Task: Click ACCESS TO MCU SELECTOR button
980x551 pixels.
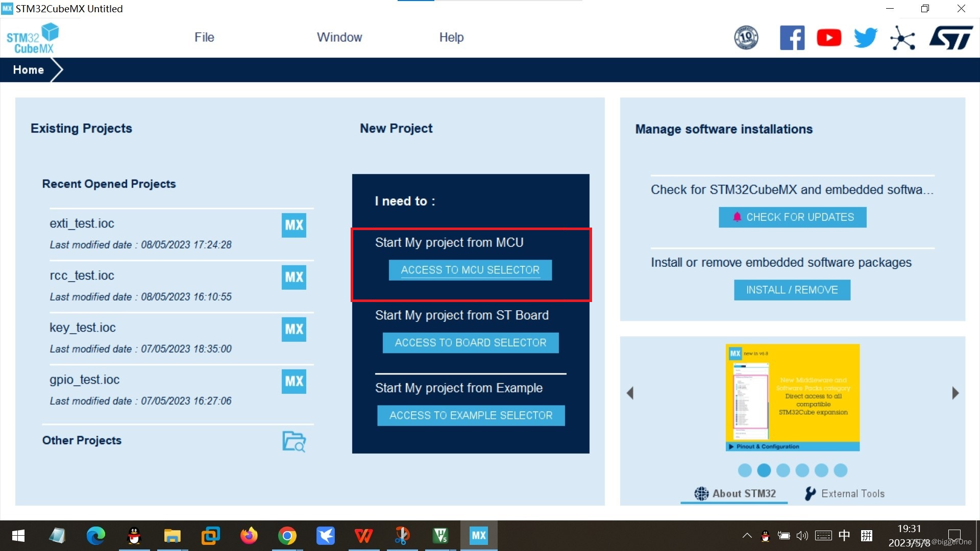Action: click(x=470, y=270)
